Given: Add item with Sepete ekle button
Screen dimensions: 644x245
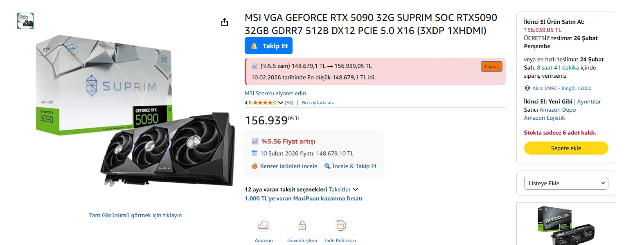Looking at the screenshot, I should point(566,148).
